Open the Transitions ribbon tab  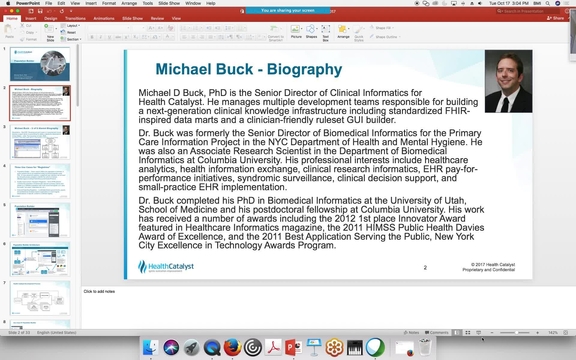click(75, 18)
